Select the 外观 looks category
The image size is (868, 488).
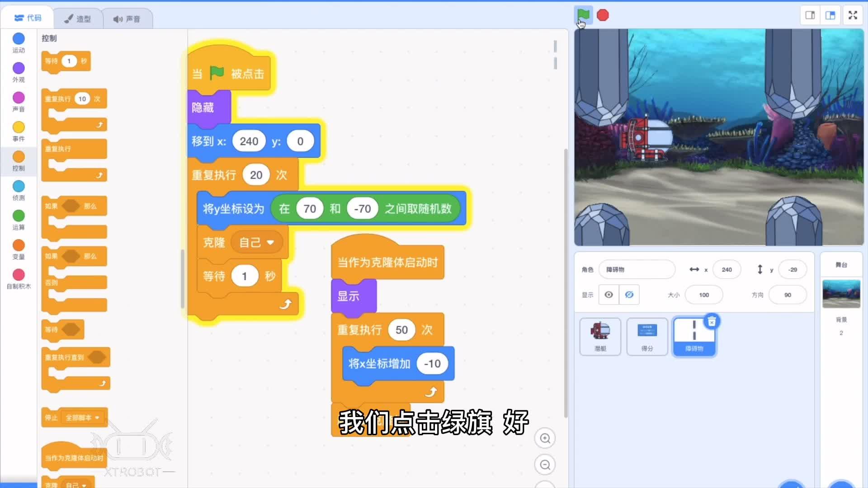(19, 72)
